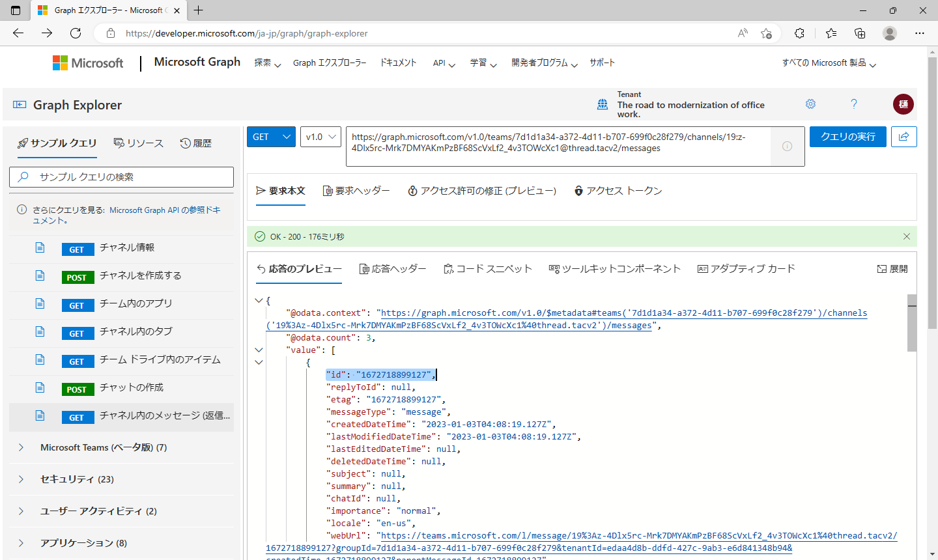Click the read aloud icon in the address bar
Screen dimensions: 938x560
pyautogui.click(x=743, y=33)
